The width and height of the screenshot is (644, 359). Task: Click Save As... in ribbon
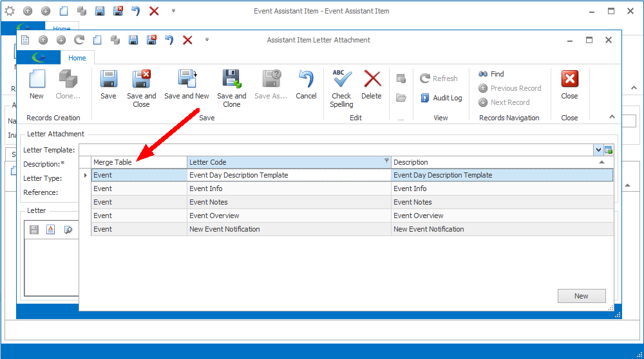click(x=271, y=84)
